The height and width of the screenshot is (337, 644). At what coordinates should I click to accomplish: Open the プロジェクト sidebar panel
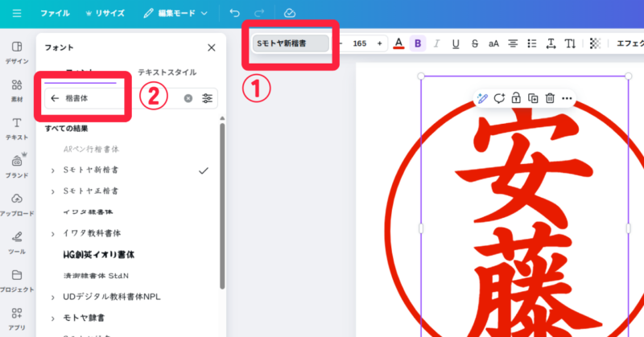[x=17, y=281]
